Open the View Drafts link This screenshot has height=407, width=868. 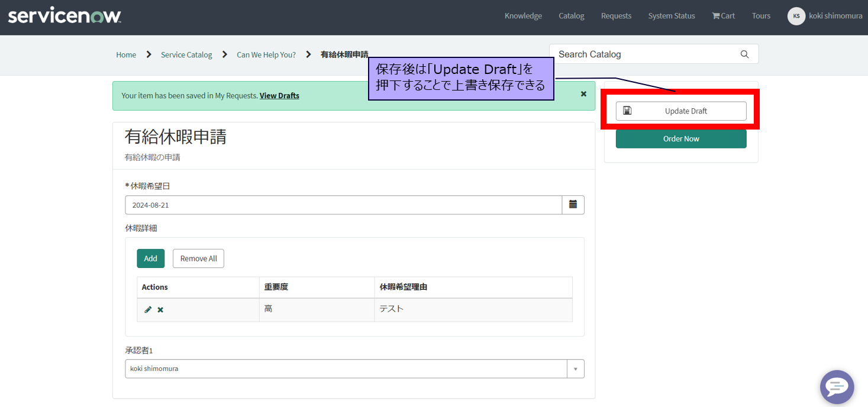coord(279,95)
